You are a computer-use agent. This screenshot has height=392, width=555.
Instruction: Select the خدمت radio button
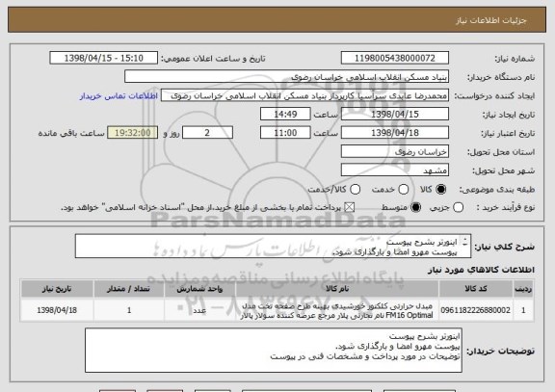[404, 190]
